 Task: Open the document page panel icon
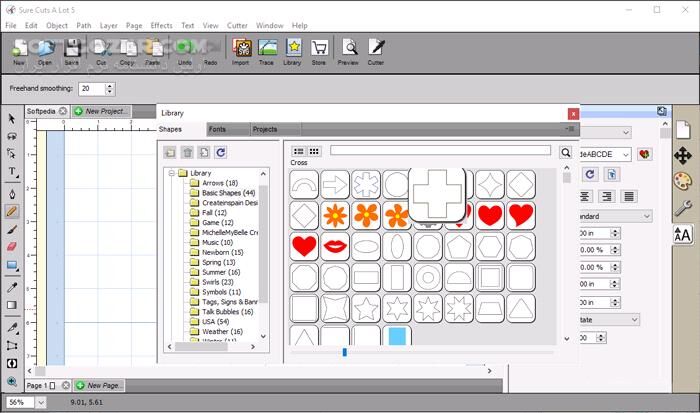coord(683,130)
